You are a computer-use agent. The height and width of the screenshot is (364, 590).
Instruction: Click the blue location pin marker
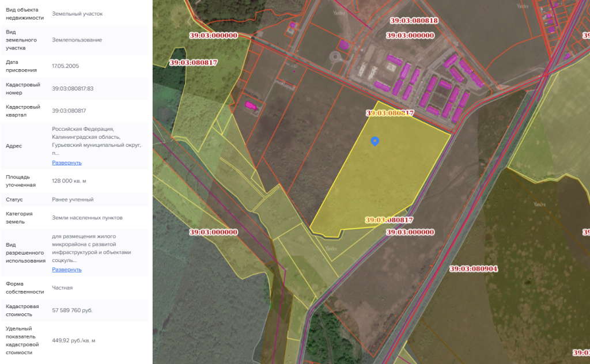(375, 141)
